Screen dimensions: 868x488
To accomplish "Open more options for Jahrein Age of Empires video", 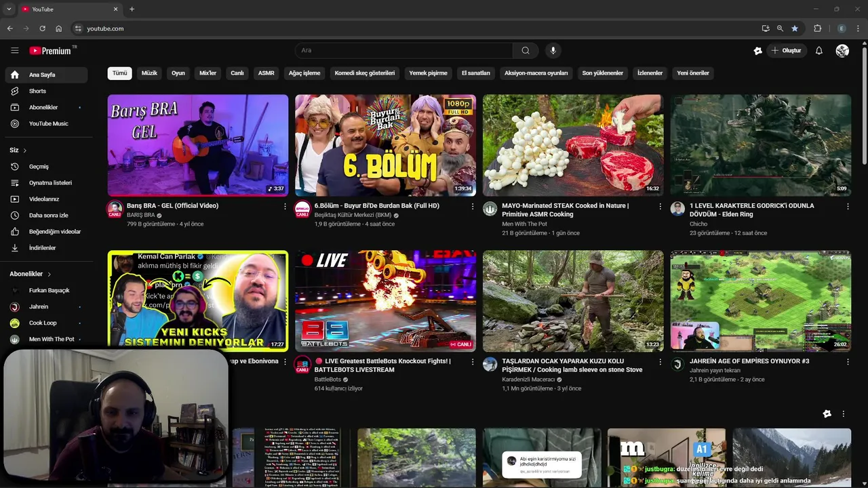I will (848, 362).
